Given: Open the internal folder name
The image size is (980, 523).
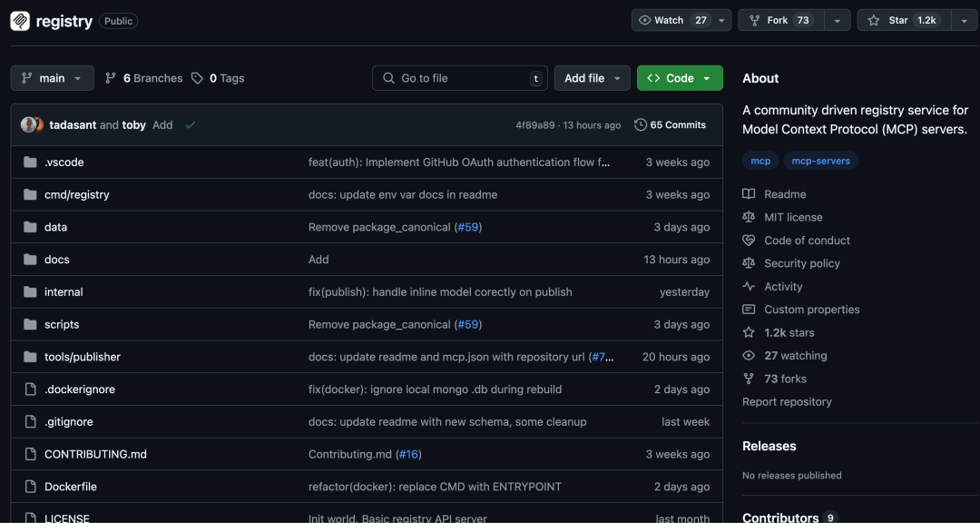Looking at the screenshot, I should tap(64, 292).
